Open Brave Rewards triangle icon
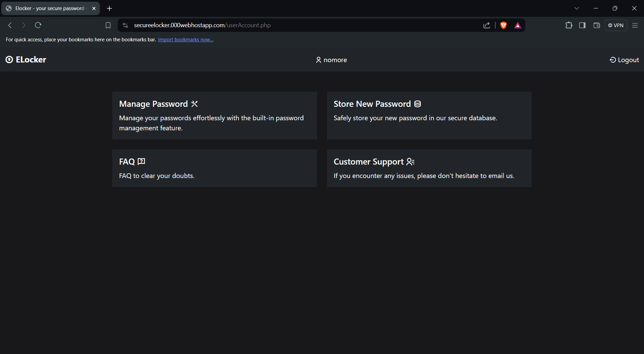The image size is (644, 354). coord(518,25)
